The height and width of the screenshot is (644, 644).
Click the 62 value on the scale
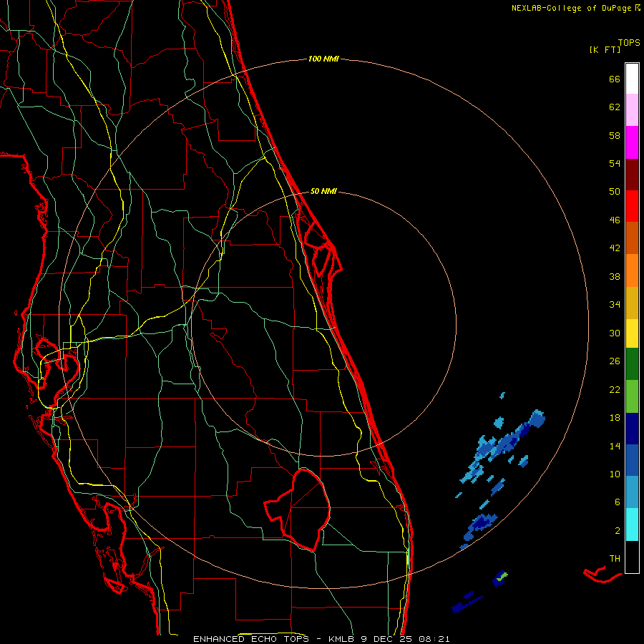(615, 107)
